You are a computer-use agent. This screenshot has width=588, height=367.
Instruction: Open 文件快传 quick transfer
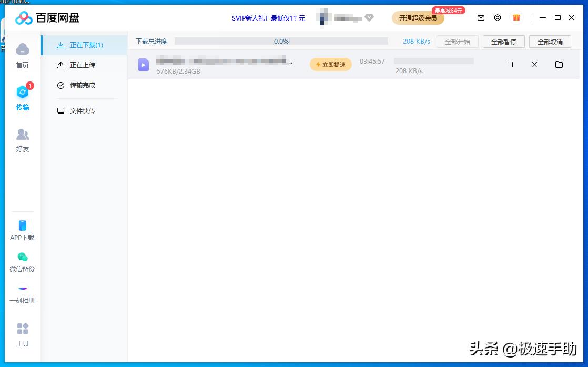click(83, 110)
